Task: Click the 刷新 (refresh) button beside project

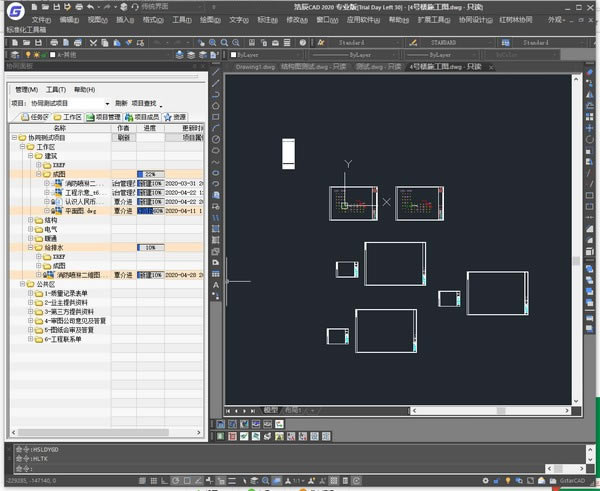Action: coord(121,103)
